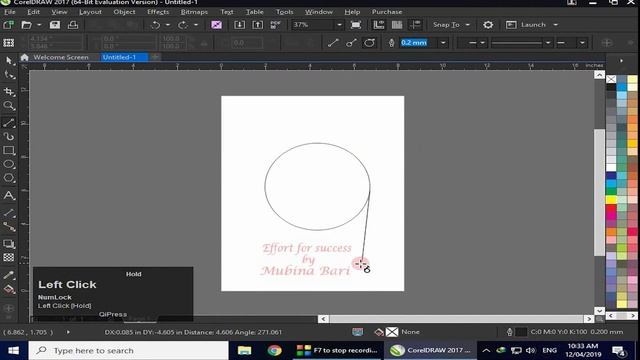Add a new document tab
The image size is (640, 360).
point(155,57)
